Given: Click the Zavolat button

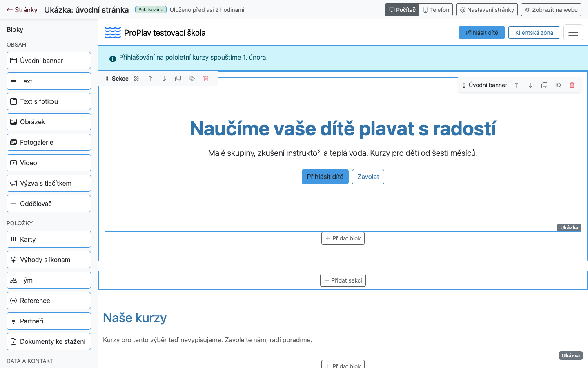Looking at the screenshot, I should [368, 177].
